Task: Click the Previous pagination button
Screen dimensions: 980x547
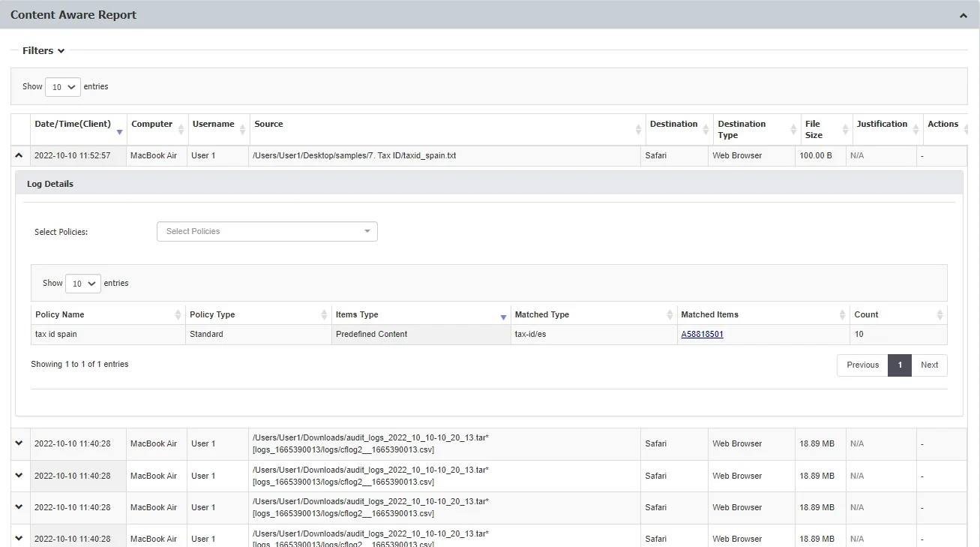Action: [862, 365]
